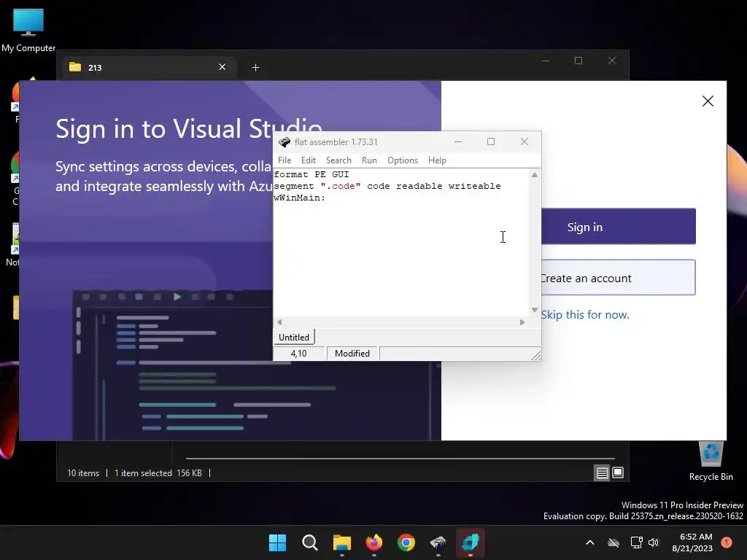Click the scroll up arrow in the editor
Screen dimensions: 747x560
[535, 175]
